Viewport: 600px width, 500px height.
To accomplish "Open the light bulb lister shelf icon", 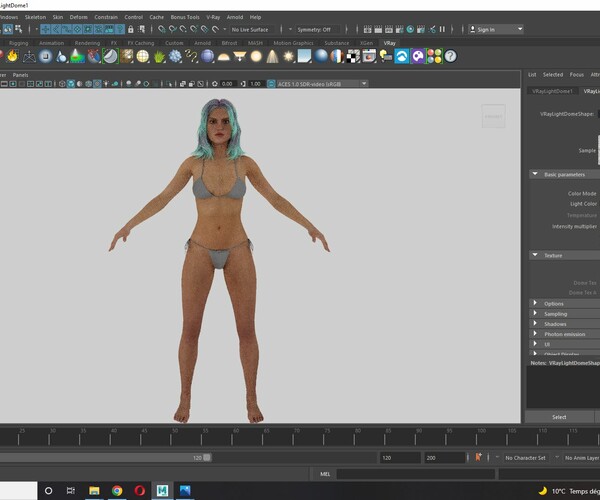I will click(x=385, y=56).
